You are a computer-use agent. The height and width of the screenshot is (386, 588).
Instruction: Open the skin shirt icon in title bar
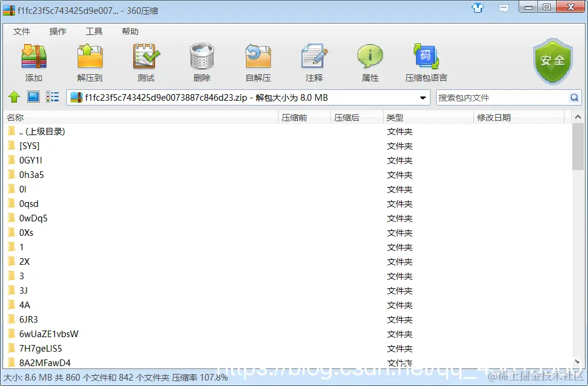pos(478,8)
